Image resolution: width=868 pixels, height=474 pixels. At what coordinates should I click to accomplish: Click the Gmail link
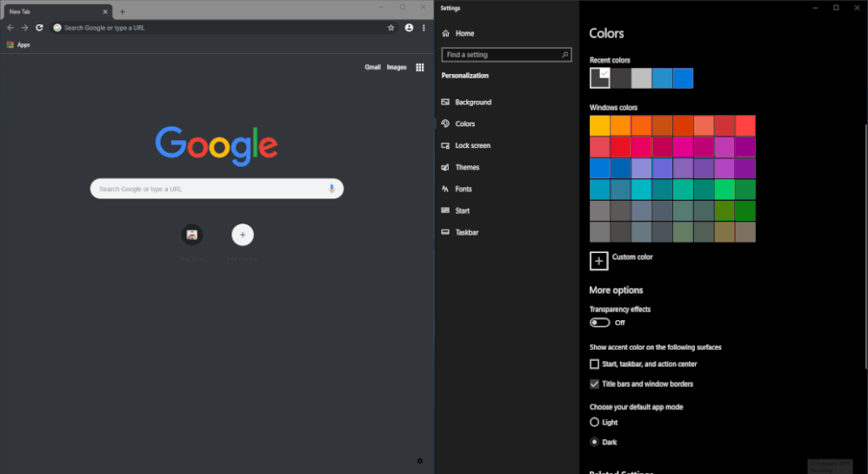pyautogui.click(x=372, y=68)
